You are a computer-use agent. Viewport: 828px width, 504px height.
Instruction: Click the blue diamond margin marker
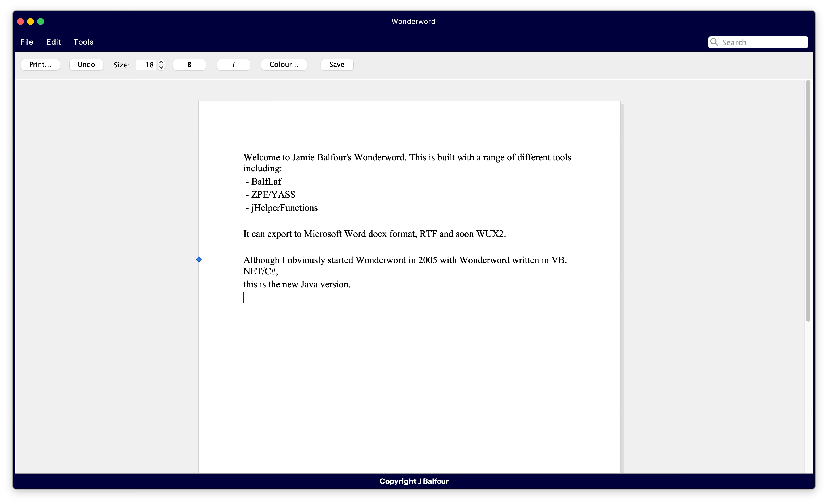(199, 259)
